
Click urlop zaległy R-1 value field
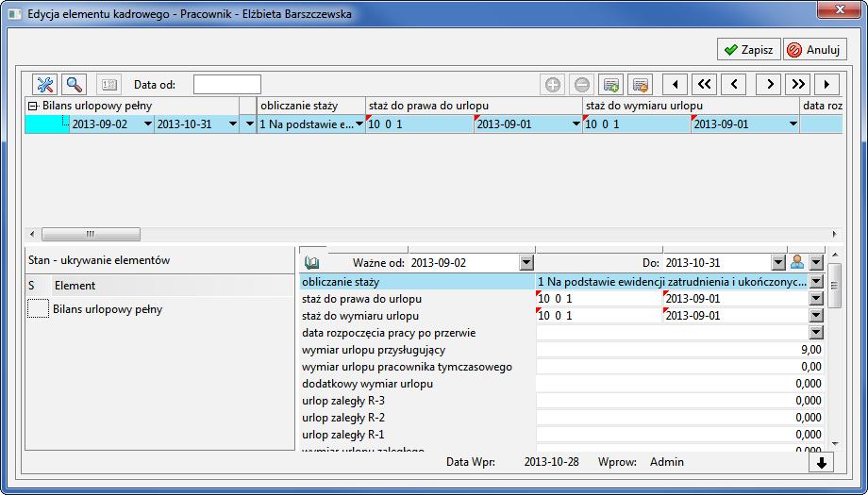coord(680,435)
